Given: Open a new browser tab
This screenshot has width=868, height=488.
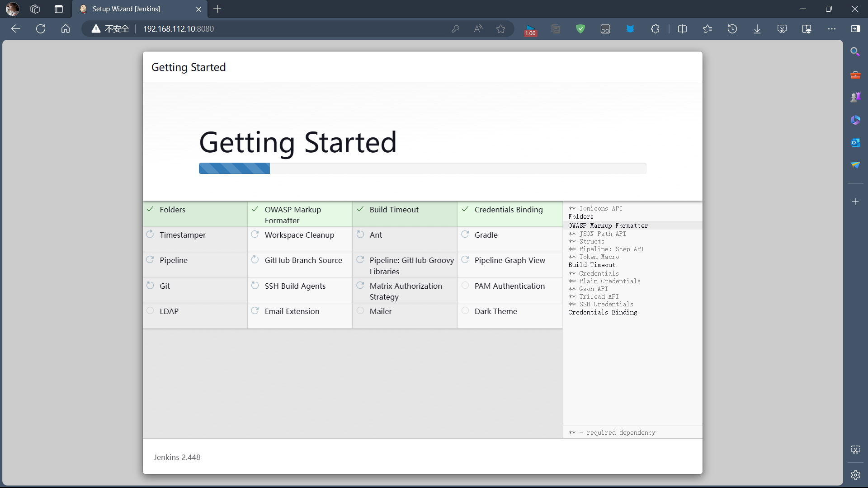Looking at the screenshot, I should click(217, 9).
